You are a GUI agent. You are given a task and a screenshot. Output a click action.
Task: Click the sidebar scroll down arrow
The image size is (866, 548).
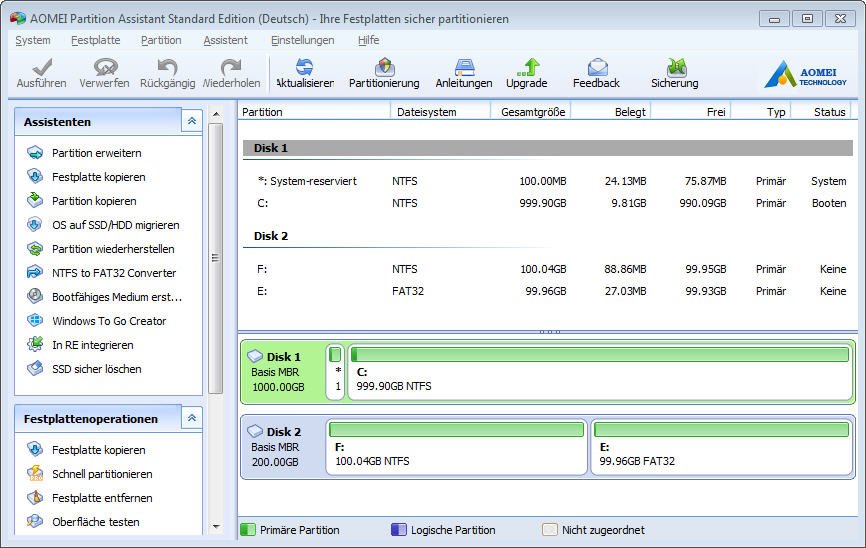click(216, 526)
